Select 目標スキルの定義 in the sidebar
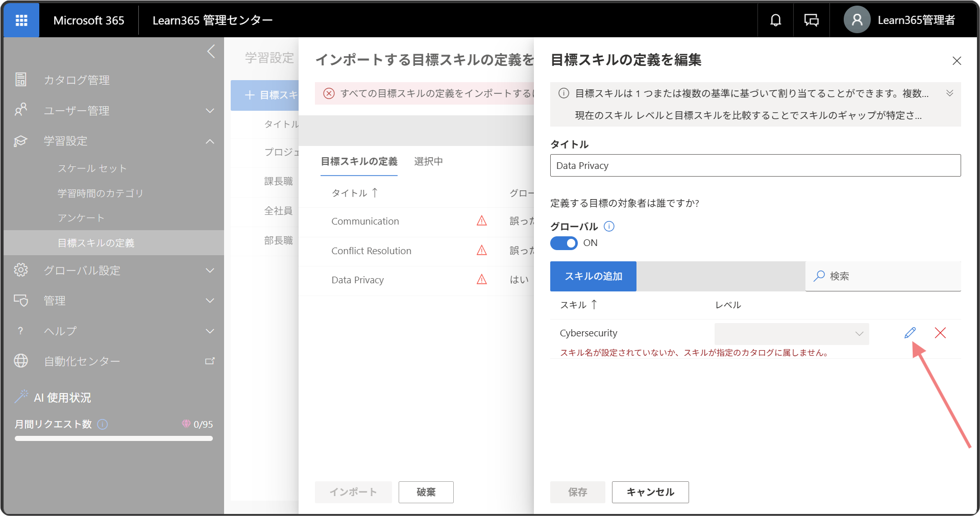This screenshot has width=980, height=516. (114, 242)
